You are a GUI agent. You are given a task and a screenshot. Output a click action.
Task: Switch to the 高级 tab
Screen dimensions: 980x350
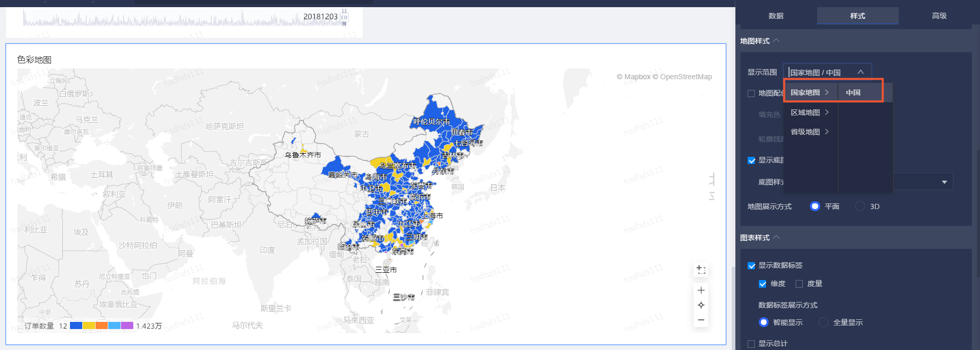pyautogui.click(x=939, y=16)
